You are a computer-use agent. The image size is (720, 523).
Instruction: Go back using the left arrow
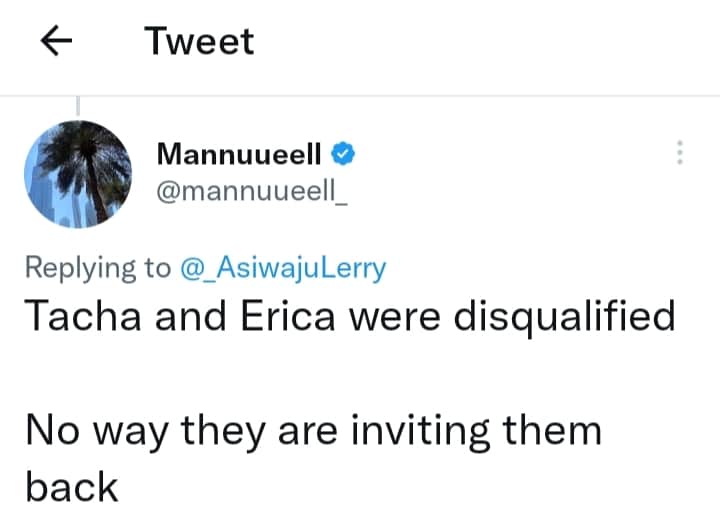(x=57, y=41)
